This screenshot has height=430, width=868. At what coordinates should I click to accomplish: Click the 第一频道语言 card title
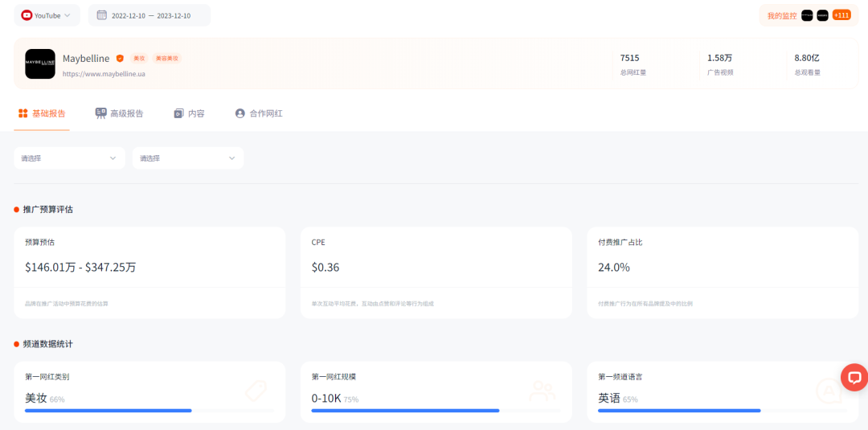620,377
